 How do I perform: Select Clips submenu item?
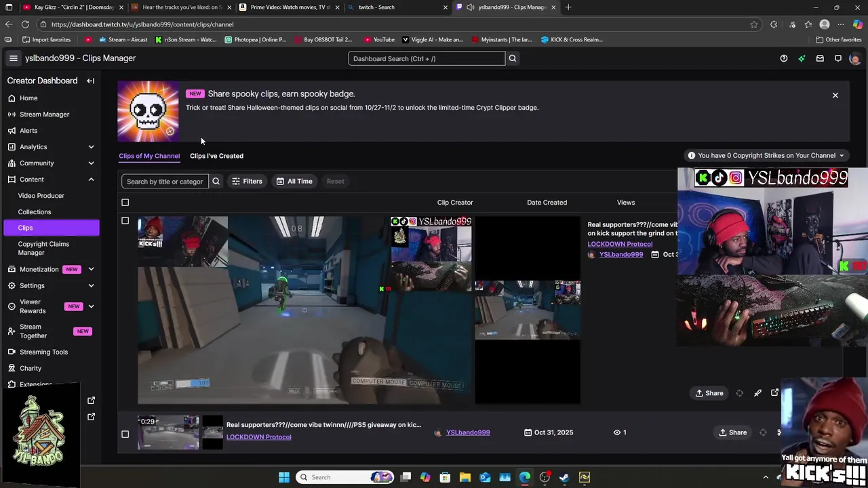[x=51, y=228]
